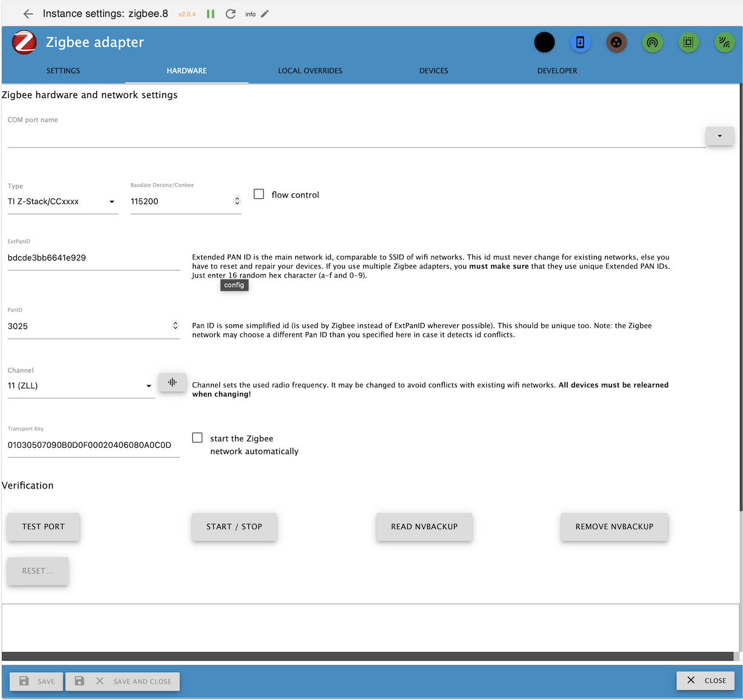Click the Reset... button

click(x=38, y=571)
